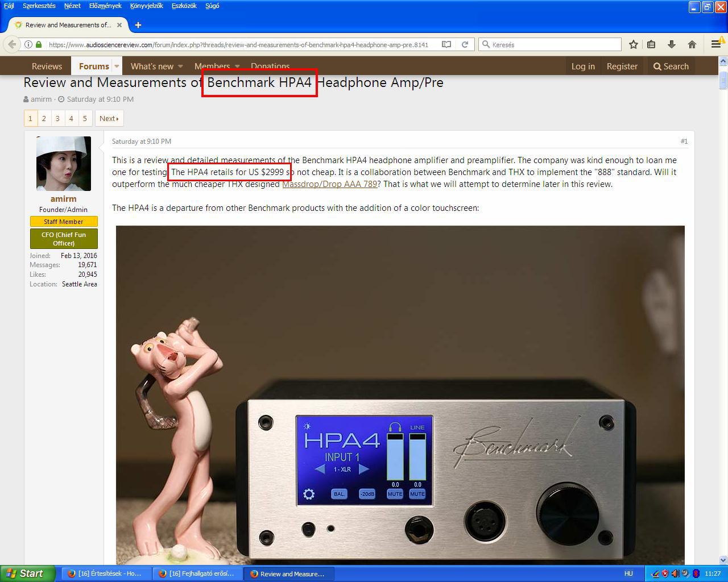Close the Review and Measurements tab
This screenshot has width=728, height=582.
[120, 25]
